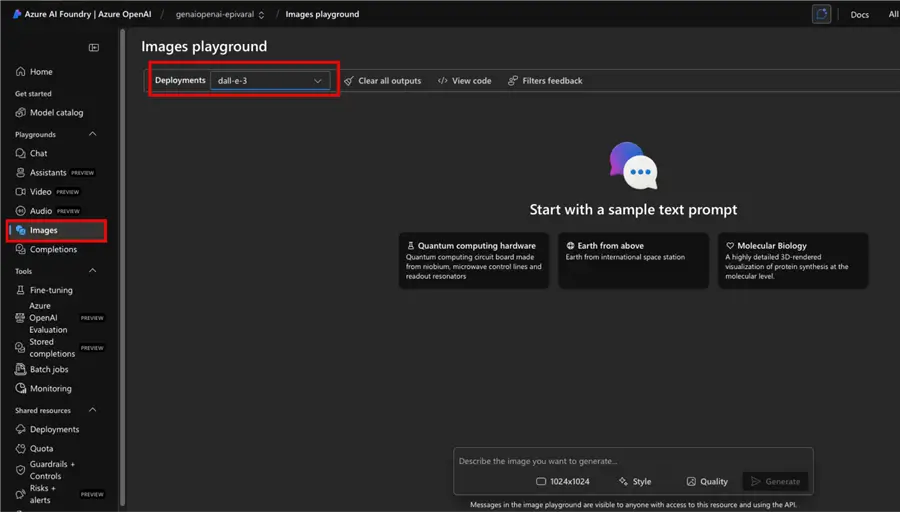Select Completions in the sidebar
The width and height of the screenshot is (900, 512).
click(53, 250)
